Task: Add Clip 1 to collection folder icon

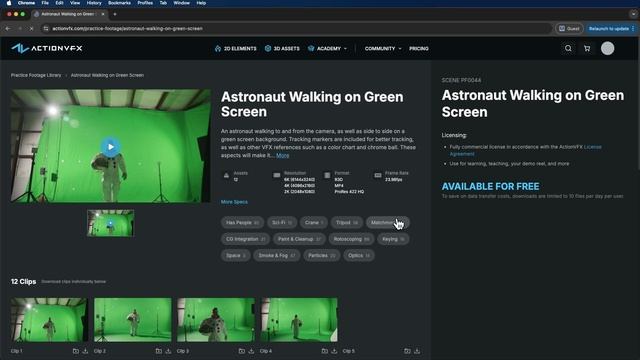Action: [x=76, y=351]
